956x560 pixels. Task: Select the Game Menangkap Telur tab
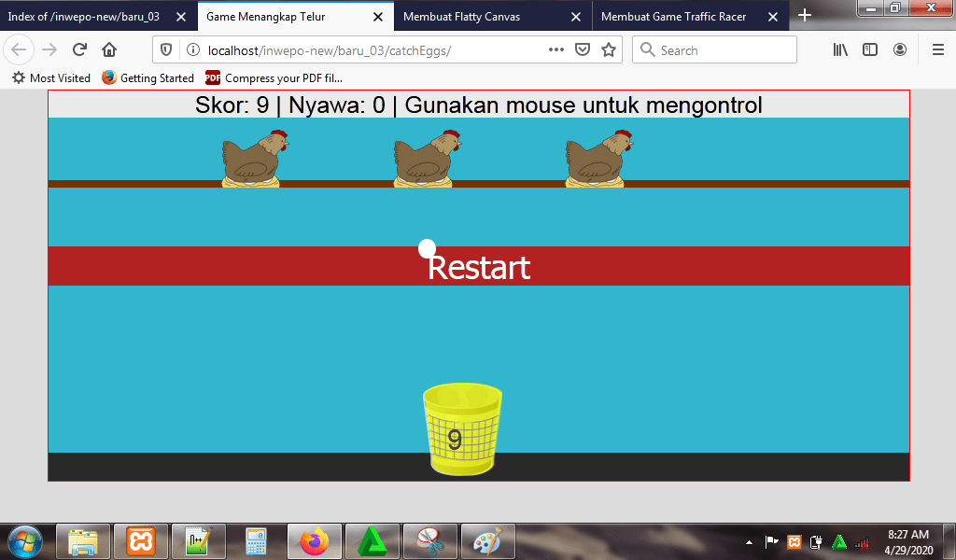click(x=266, y=17)
